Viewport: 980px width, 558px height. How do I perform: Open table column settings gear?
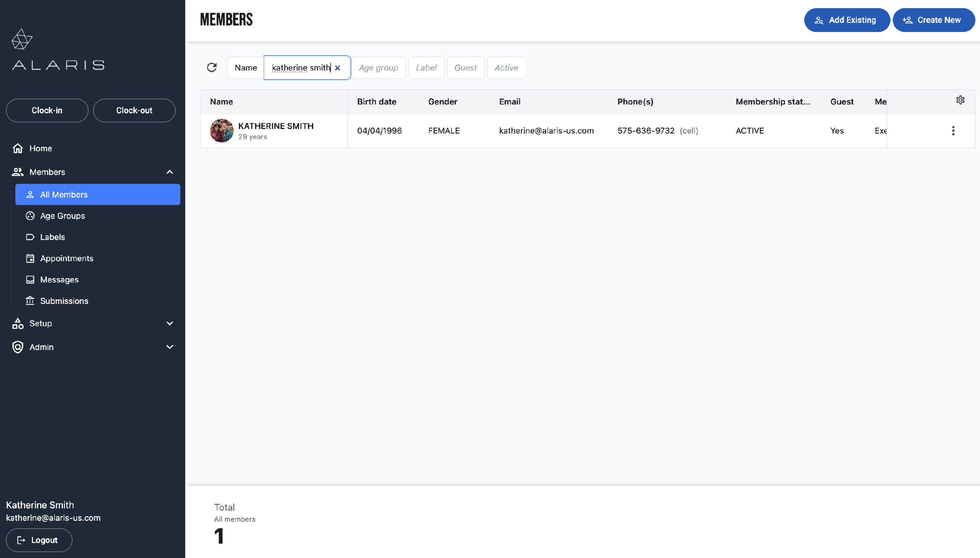(x=960, y=100)
